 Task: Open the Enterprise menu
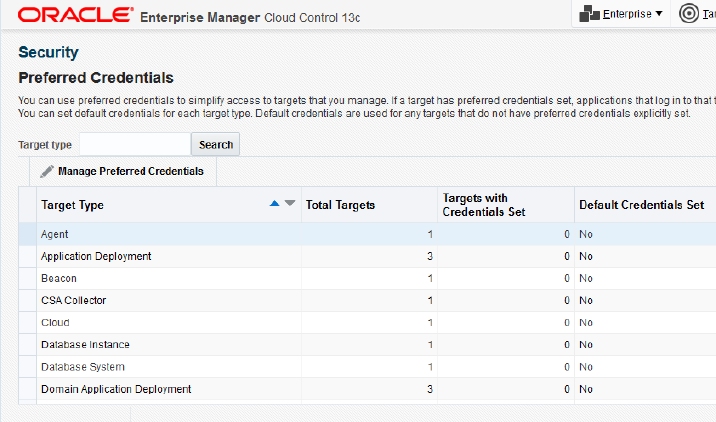tap(621, 14)
